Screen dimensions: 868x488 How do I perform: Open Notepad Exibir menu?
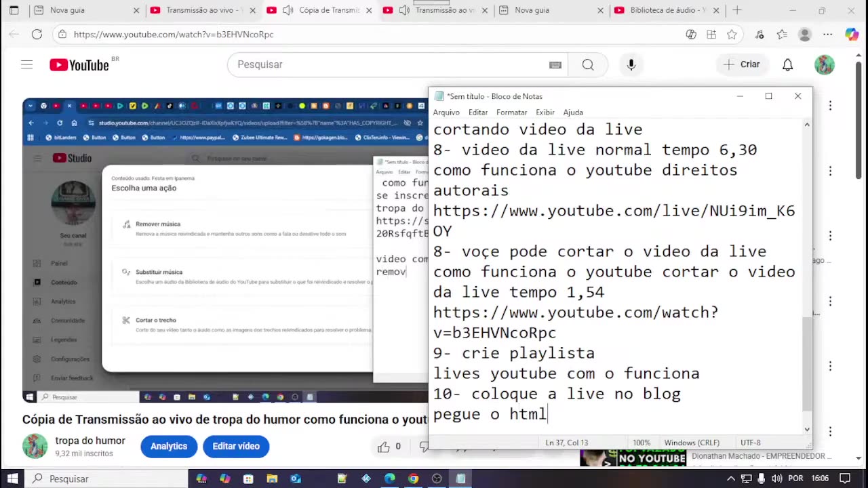(x=545, y=112)
